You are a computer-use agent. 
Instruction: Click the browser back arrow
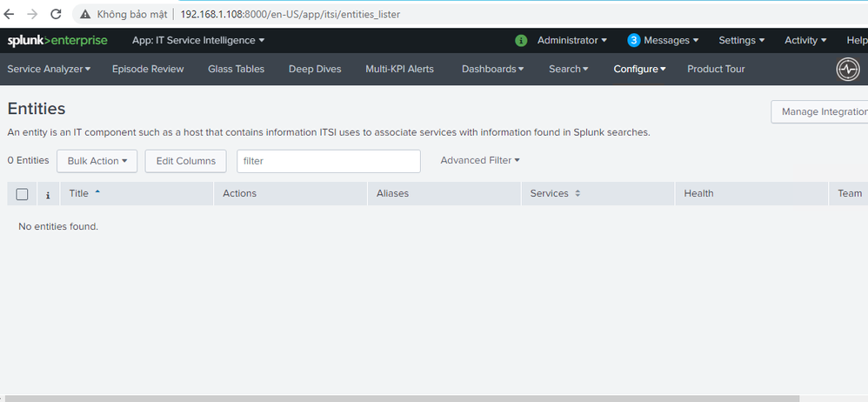point(10,15)
